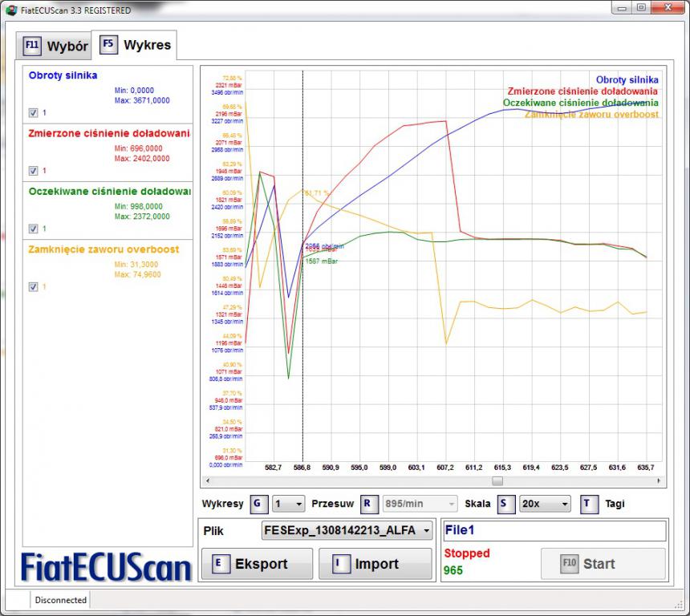Click the G shortcut icon for Wykresy
This screenshot has width=690, height=616.
tap(258, 504)
